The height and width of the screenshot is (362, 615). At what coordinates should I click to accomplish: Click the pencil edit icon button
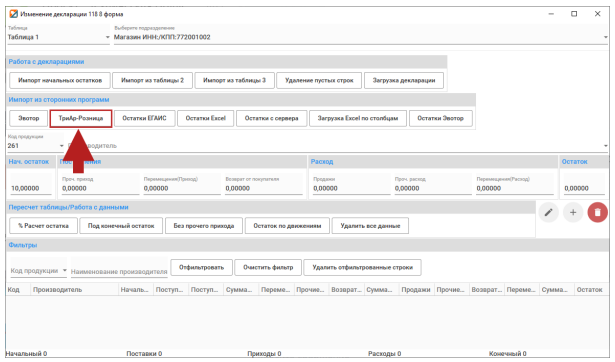[x=548, y=212]
